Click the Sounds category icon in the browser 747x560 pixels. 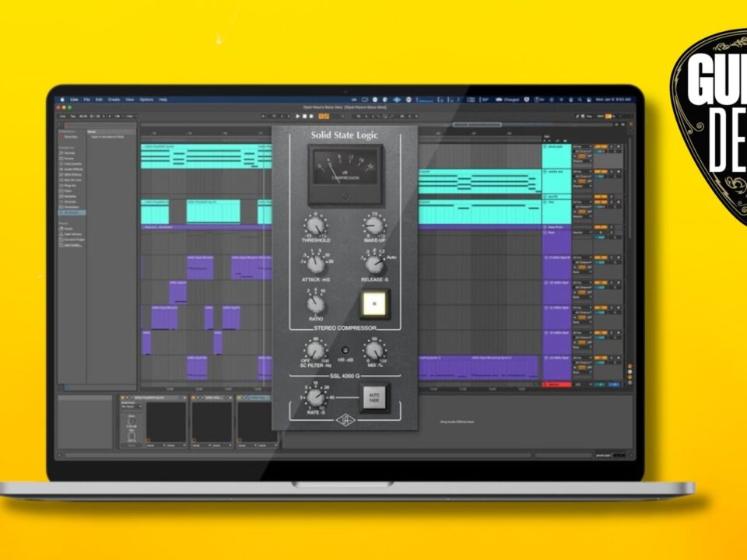tap(62, 152)
